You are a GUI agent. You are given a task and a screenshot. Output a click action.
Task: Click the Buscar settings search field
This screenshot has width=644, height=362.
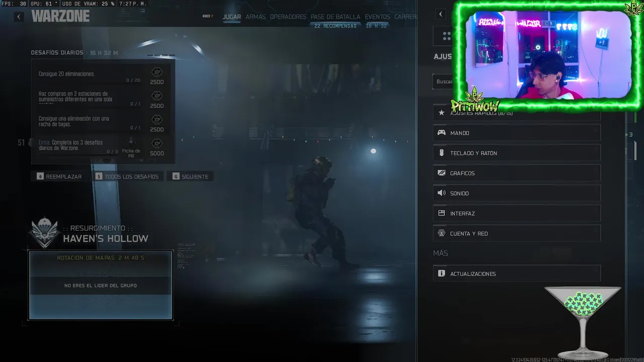pyautogui.click(x=444, y=81)
